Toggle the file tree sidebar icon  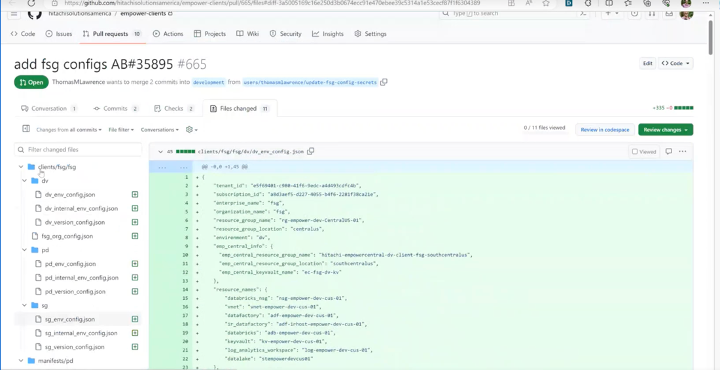pos(26,129)
